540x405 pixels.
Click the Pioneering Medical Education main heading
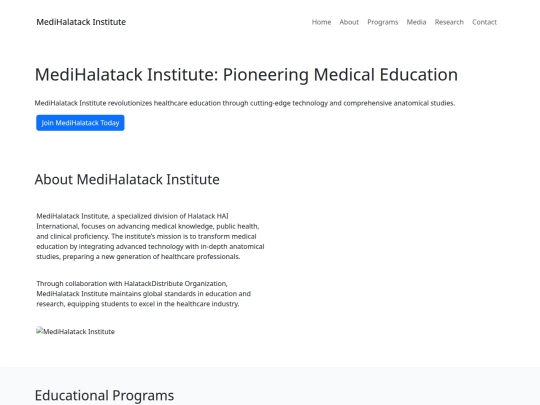tap(246, 75)
